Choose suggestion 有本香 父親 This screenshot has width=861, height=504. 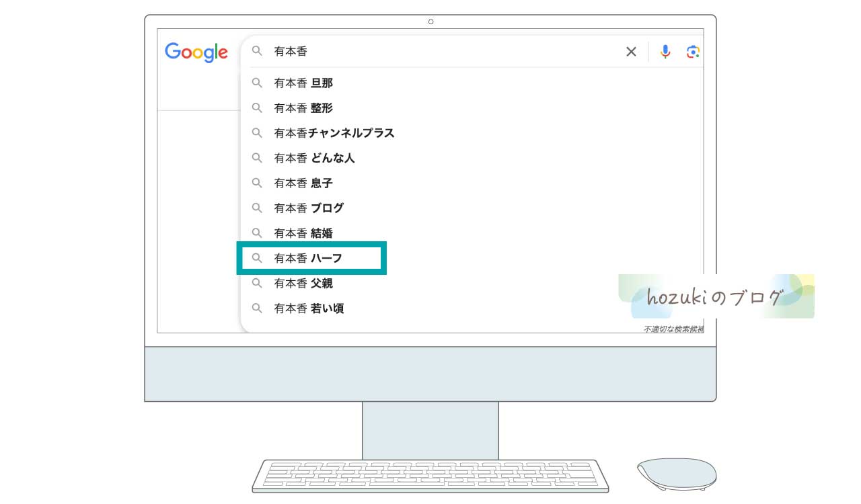click(303, 284)
